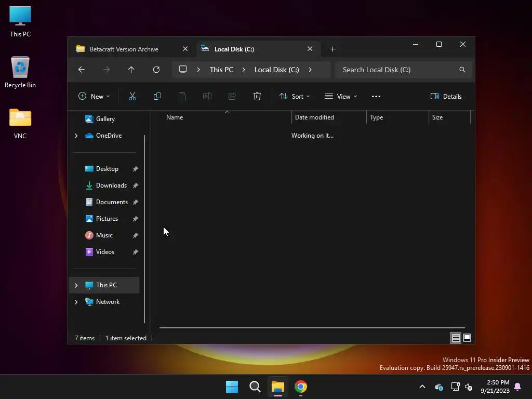Click the Paste clipboard icon

click(182, 96)
